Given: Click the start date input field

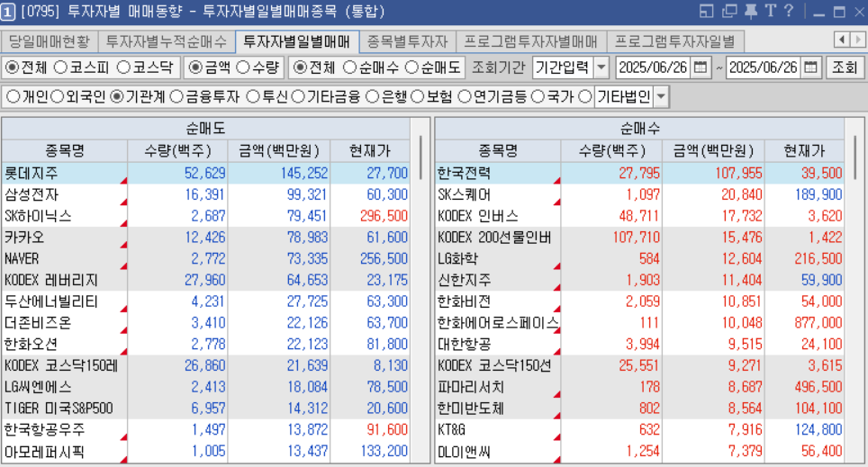Looking at the screenshot, I should click(x=654, y=67).
